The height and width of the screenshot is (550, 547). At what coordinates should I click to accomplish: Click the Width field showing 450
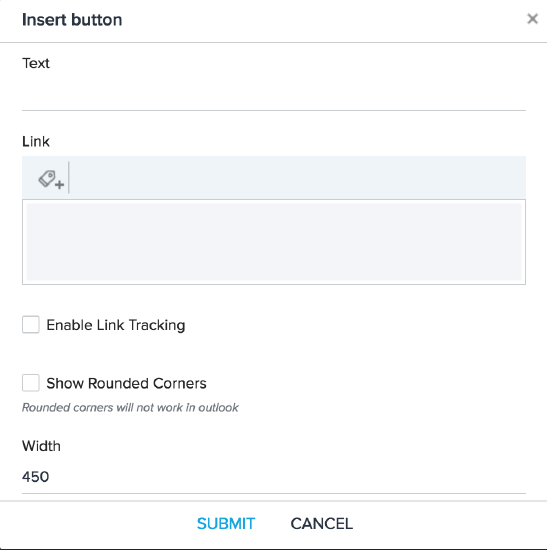coord(274,477)
